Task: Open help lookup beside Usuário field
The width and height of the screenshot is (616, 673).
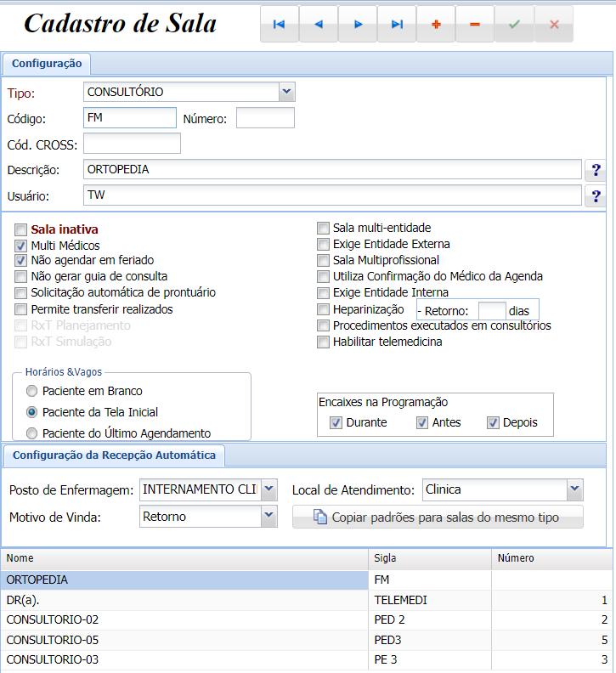Action: pyautogui.click(x=596, y=196)
